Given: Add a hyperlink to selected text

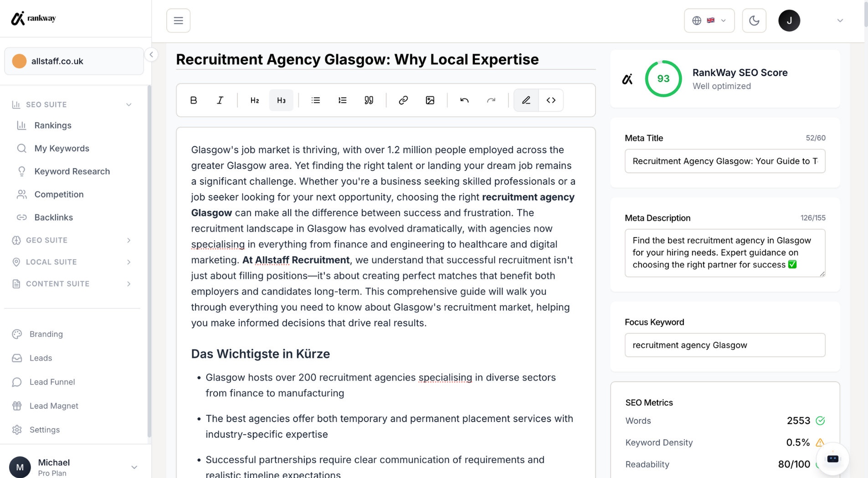Looking at the screenshot, I should click(x=403, y=100).
